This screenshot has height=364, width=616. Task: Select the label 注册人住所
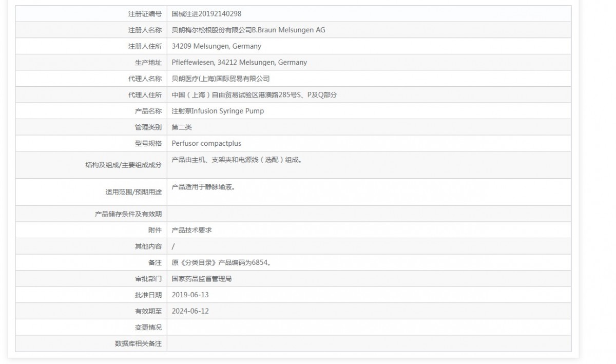coord(145,46)
